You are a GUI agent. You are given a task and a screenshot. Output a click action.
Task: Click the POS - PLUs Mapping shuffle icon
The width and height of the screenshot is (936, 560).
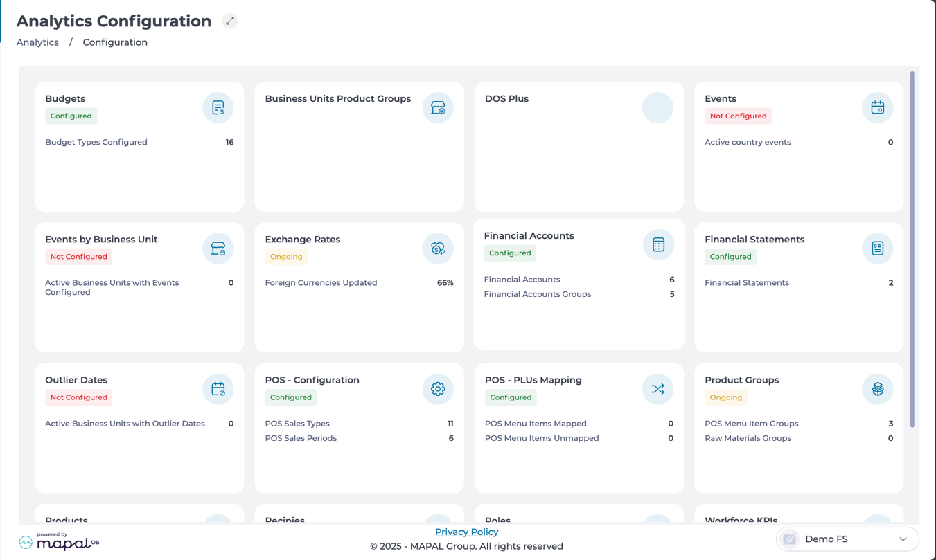pyautogui.click(x=657, y=389)
